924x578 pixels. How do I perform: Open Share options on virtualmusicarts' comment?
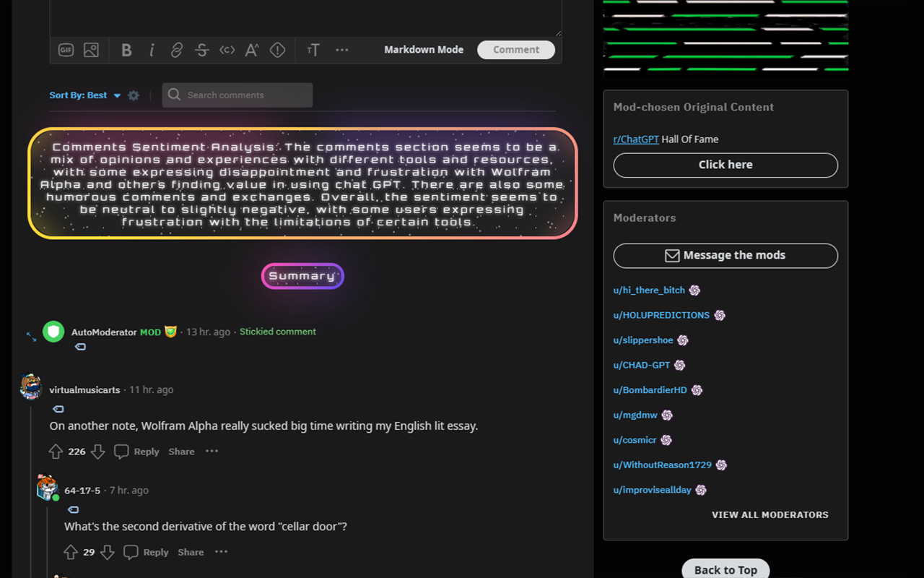coord(181,451)
